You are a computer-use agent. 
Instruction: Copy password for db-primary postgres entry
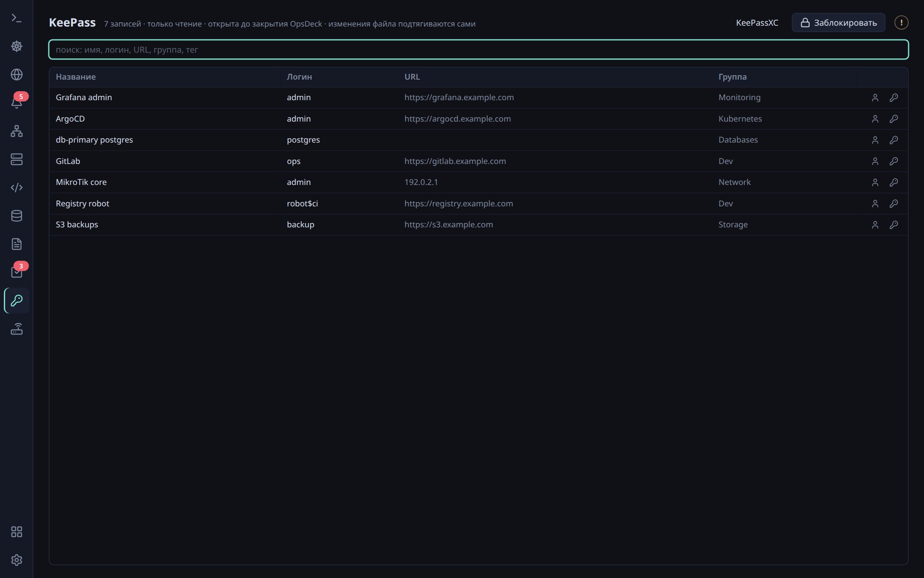894,140
